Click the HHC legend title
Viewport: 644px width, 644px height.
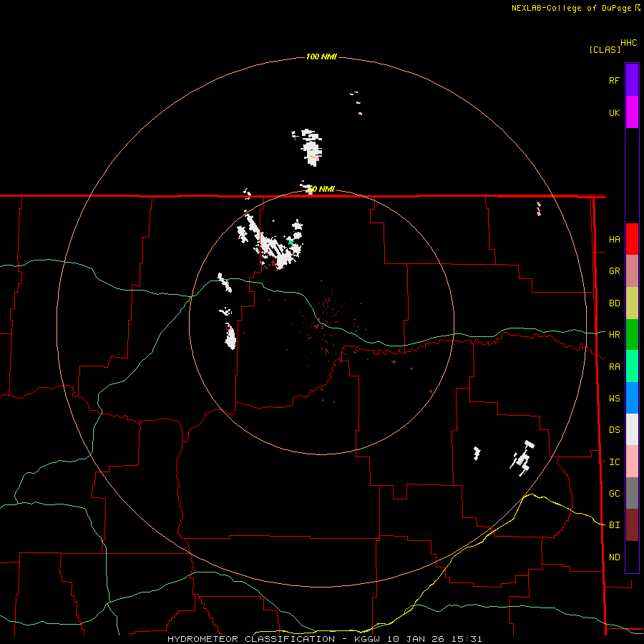[628, 43]
